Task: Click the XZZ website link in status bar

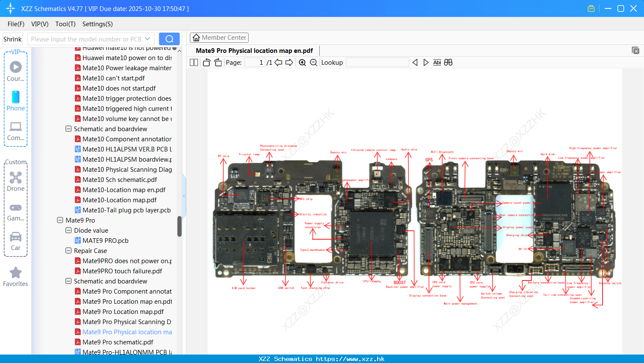Action: coord(350,359)
